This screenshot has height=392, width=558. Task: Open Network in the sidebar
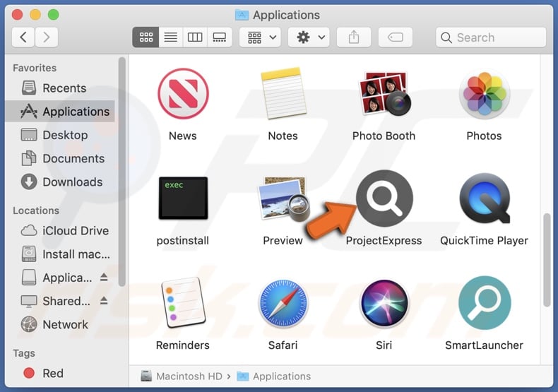pos(59,325)
